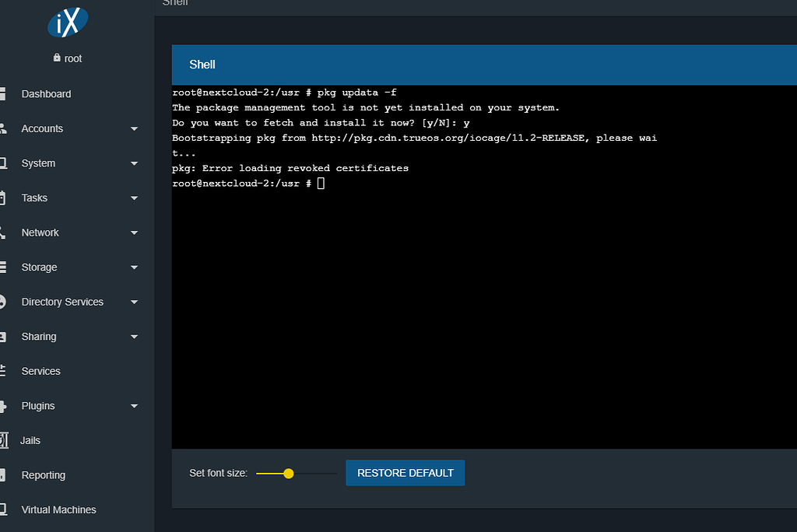This screenshot has width=797, height=532.
Task: Expand the Tasks dropdown
Action: pos(134,198)
